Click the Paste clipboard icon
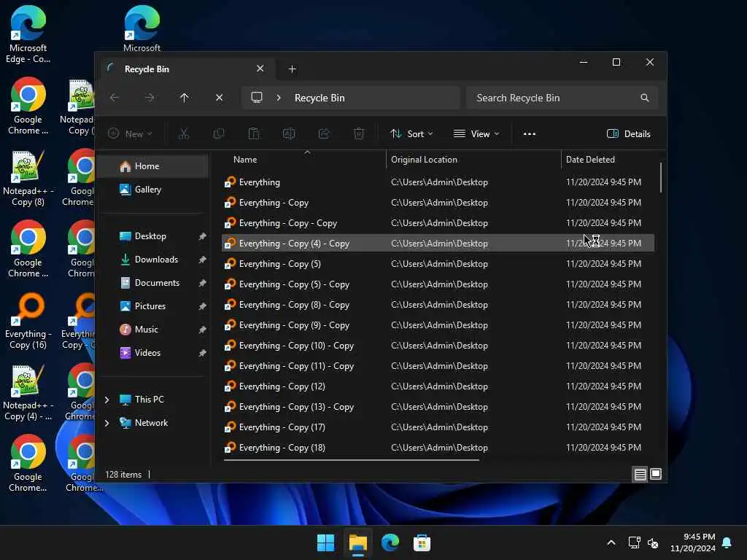The width and height of the screenshot is (747, 560). [x=254, y=134]
